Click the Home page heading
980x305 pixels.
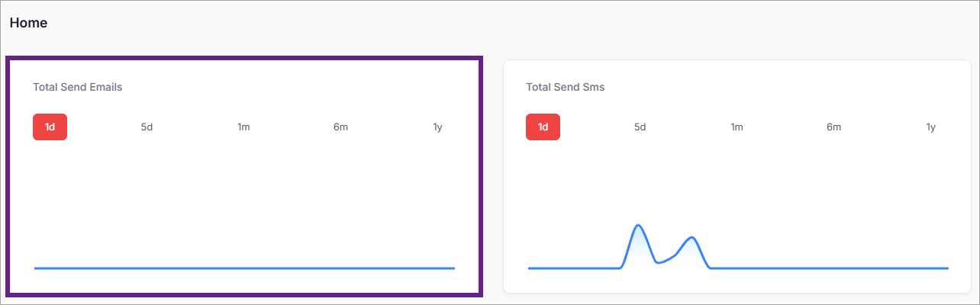pyautogui.click(x=28, y=23)
